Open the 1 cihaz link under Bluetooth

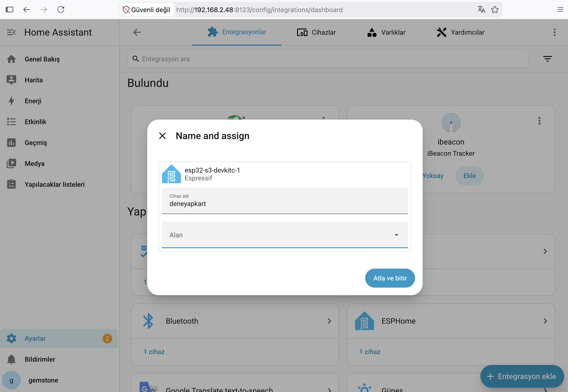click(x=154, y=352)
